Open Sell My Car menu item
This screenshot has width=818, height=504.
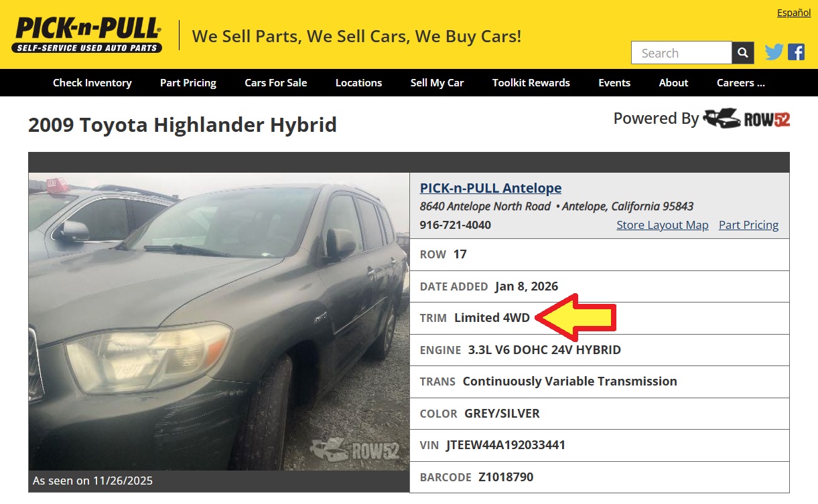[x=437, y=83]
